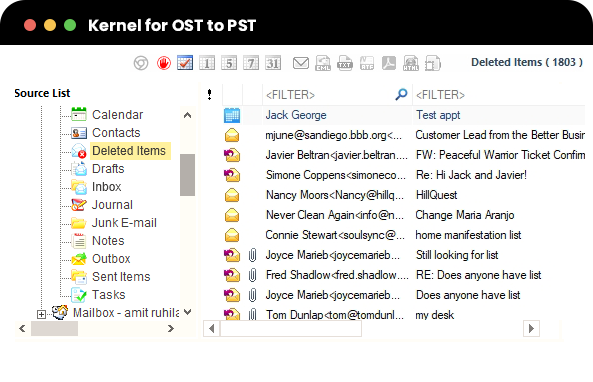This screenshot has width=593, height=382.
Task: Click the circular record toolbar icon
Action: click(x=141, y=63)
